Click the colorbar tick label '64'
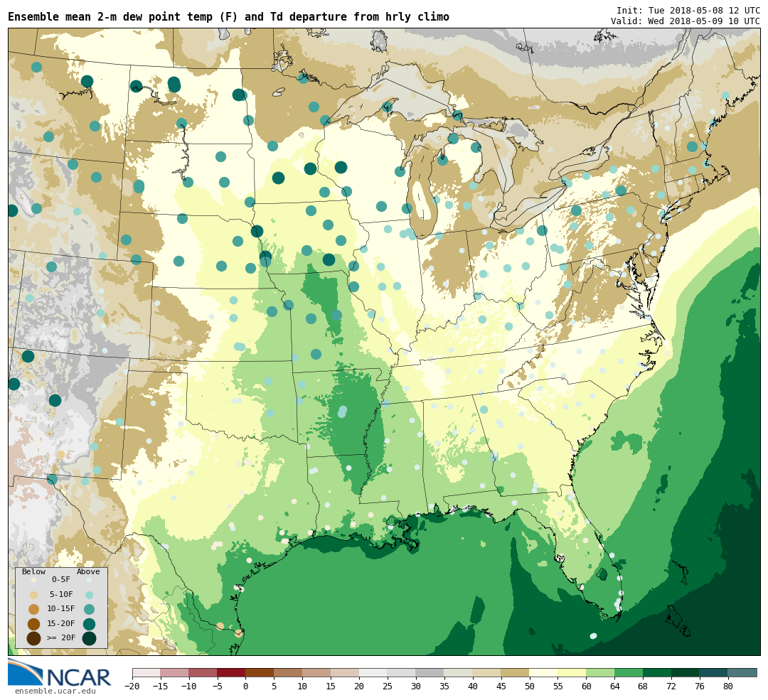This screenshot has width=768, height=700. [x=614, y=686]
